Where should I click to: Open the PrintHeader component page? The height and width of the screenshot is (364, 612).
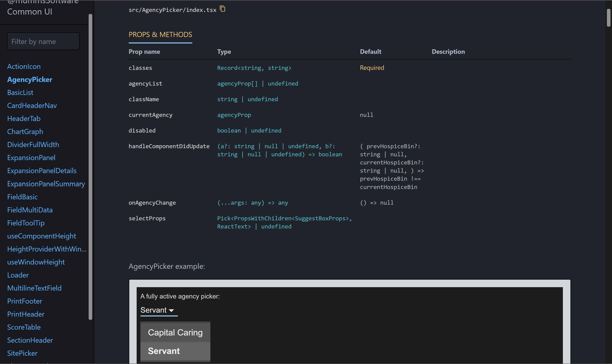point(26,314)
